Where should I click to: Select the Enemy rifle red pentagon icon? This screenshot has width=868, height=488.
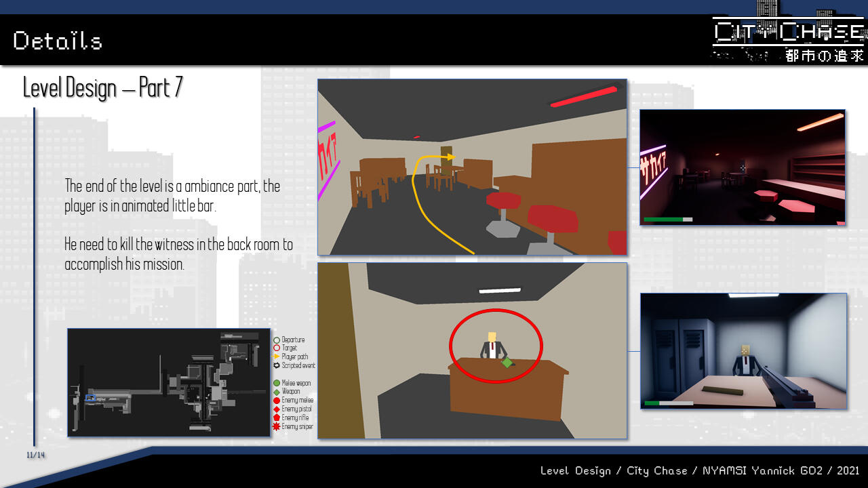[277, 418]
